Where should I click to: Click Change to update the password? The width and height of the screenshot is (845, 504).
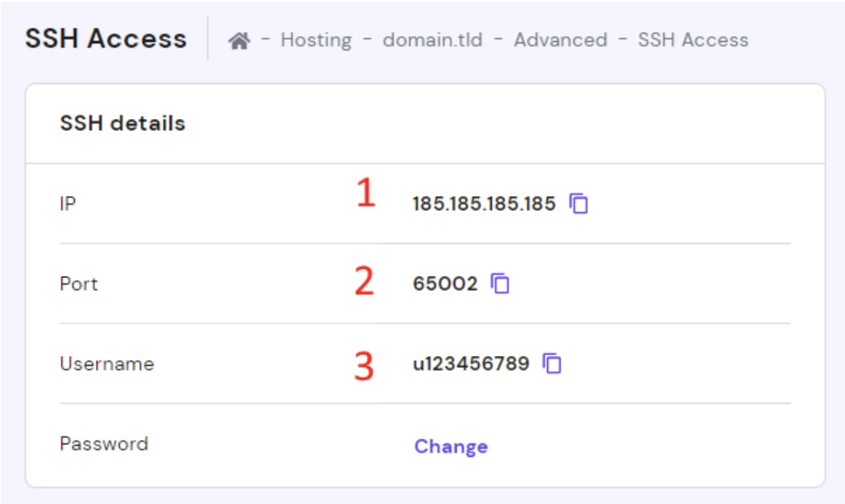coord(451,446)
